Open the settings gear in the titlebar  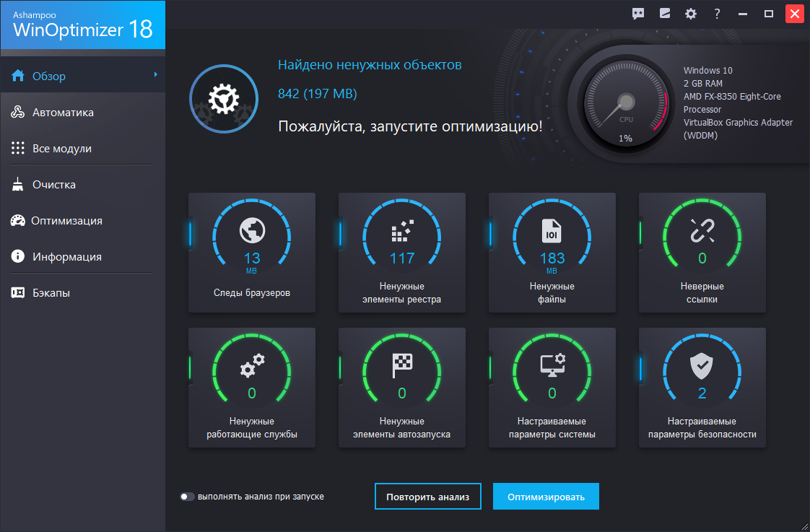click(690, 13)
